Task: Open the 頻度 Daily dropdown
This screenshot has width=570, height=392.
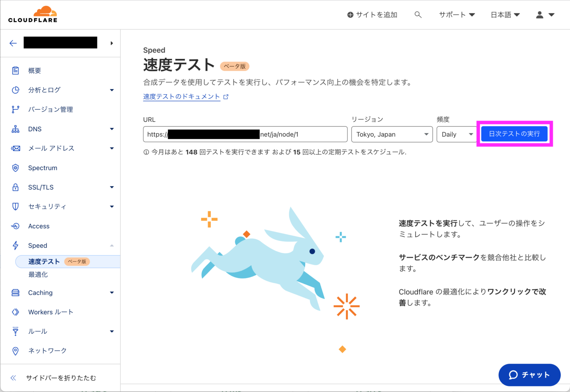Action: (x=456, y=134)
